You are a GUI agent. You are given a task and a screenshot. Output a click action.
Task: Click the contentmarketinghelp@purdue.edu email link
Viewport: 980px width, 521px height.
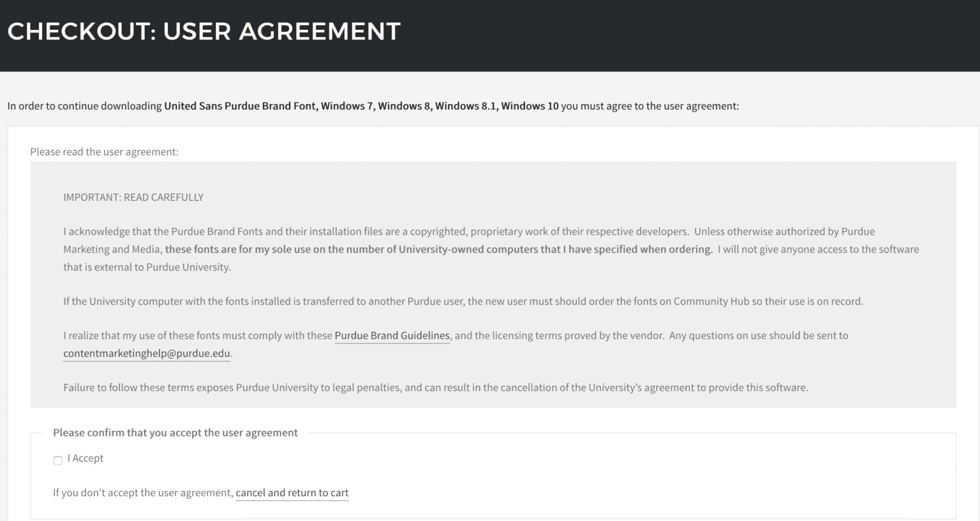tap(147, 353)
